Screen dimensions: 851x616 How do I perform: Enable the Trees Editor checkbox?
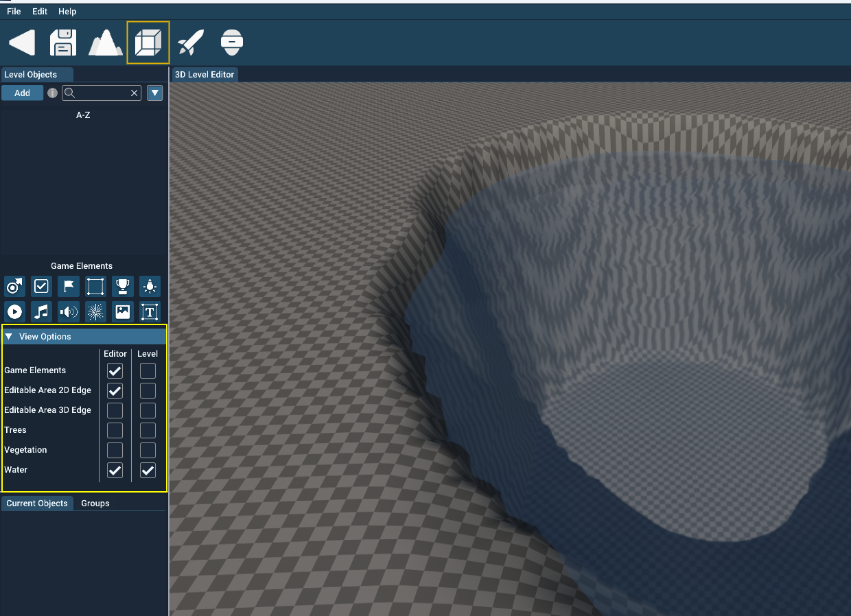115,430
